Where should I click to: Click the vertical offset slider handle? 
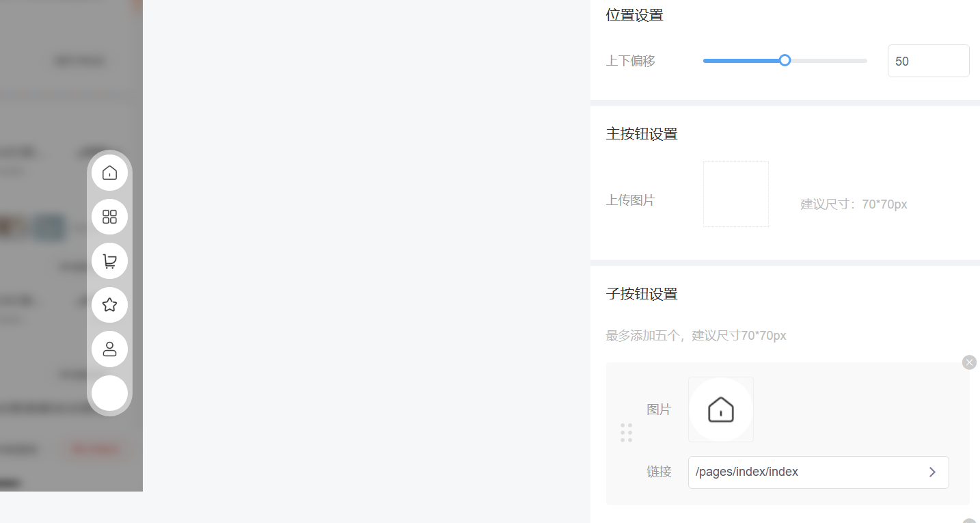785,60
